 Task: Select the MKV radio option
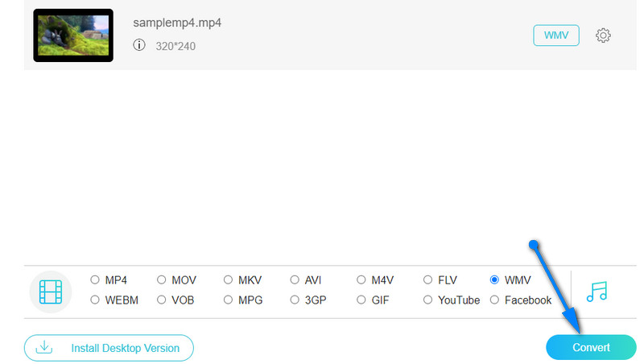coord(229,280)
